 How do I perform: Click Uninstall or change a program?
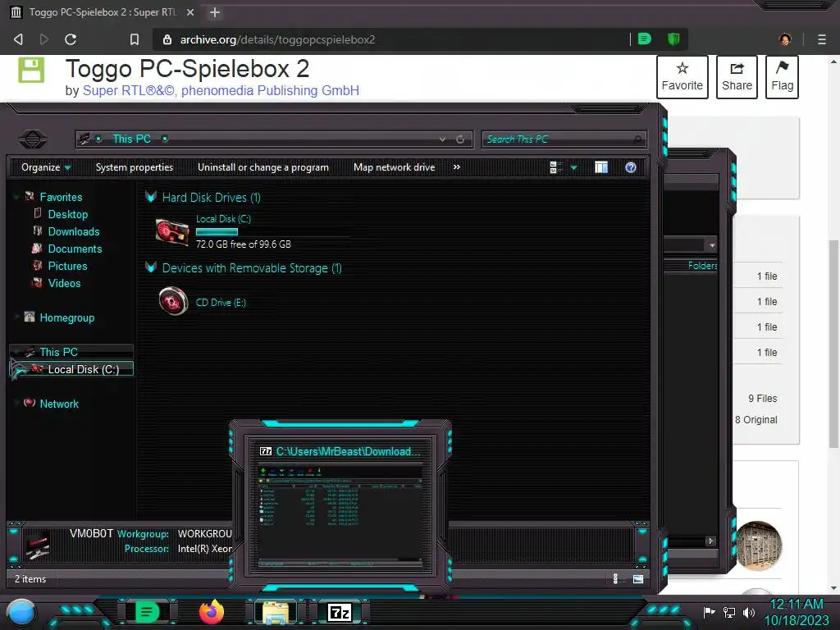[x=263, y=167]
